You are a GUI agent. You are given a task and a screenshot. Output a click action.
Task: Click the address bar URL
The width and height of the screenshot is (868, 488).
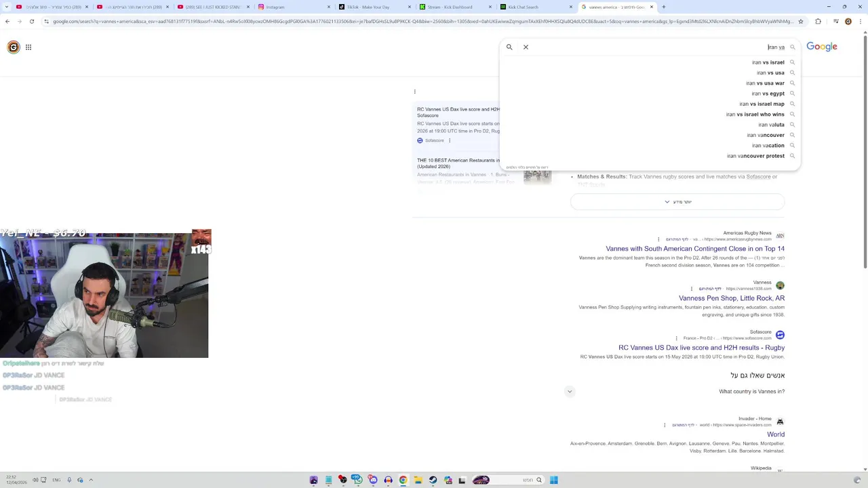(x=422, y=21)
